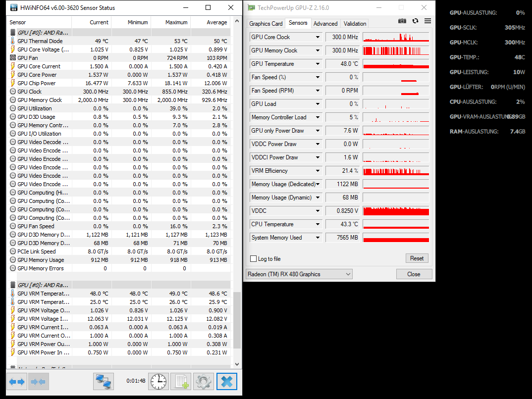Click the GPU Utilization circle icon

point(12,108)
